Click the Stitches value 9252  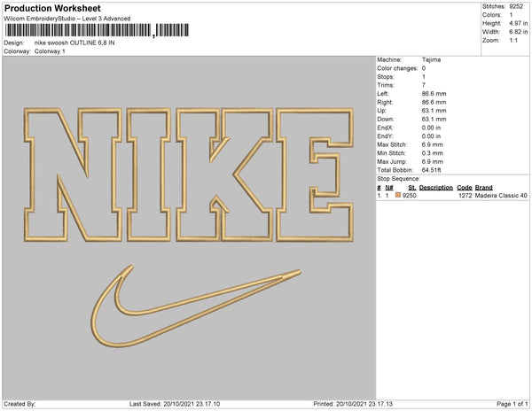tap(516, 6)
